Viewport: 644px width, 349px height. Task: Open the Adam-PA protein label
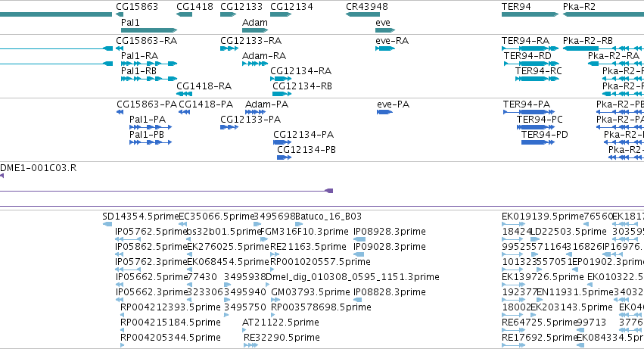(266, 104)
